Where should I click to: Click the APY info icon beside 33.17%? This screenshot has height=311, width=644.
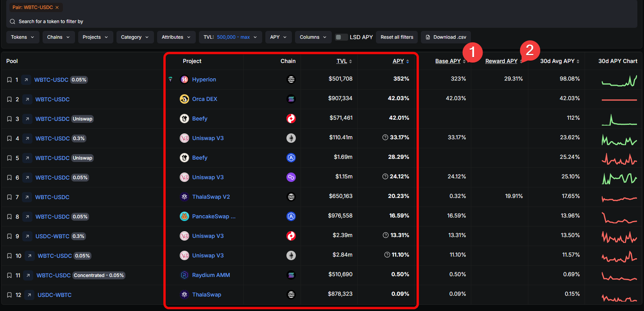click(385, 137)
